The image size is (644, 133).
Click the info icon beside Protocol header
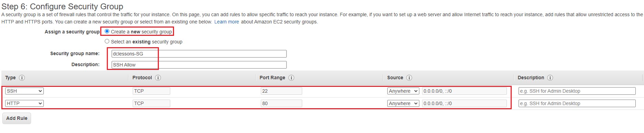pos(158,78)
